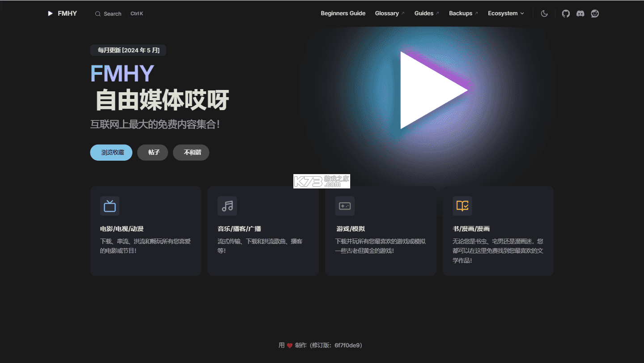Open the 音乐/播客/广播 card title
Screen dimensions: 644x363
tap(239, 229)
